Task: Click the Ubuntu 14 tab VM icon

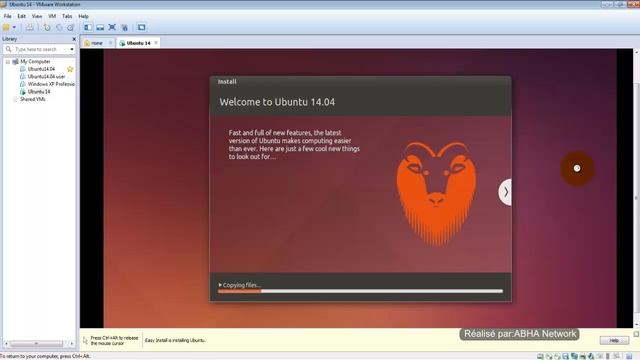Action: [122, 43]
